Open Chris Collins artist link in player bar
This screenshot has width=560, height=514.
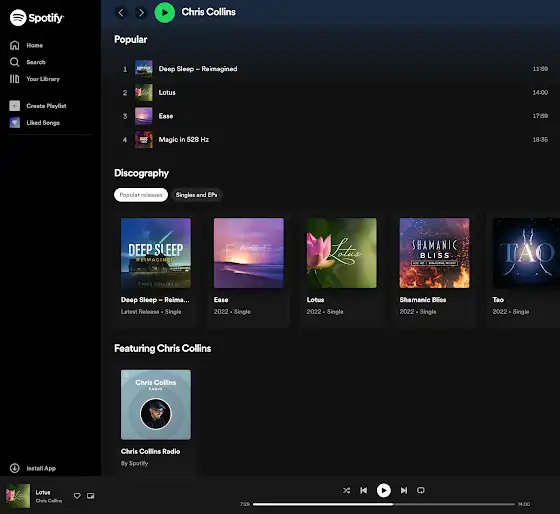tap(49, 501)
